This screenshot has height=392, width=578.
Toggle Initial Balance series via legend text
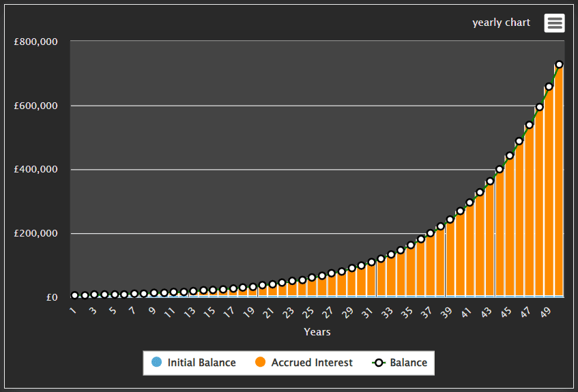coord(201,363)
